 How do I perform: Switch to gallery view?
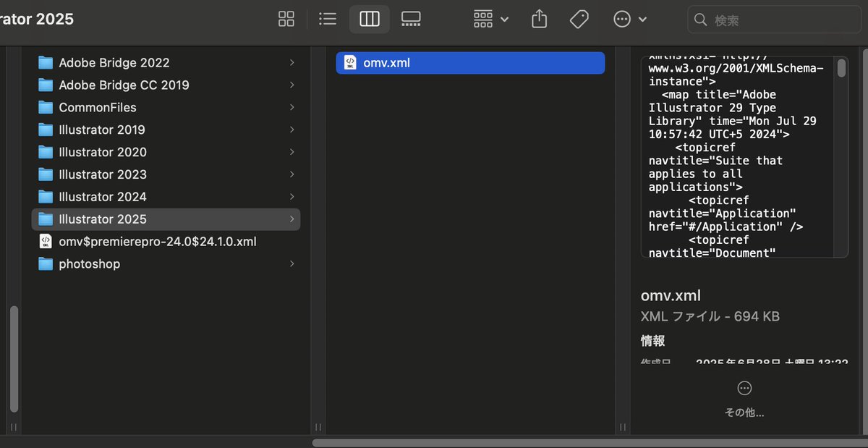[x=411, y=20]
